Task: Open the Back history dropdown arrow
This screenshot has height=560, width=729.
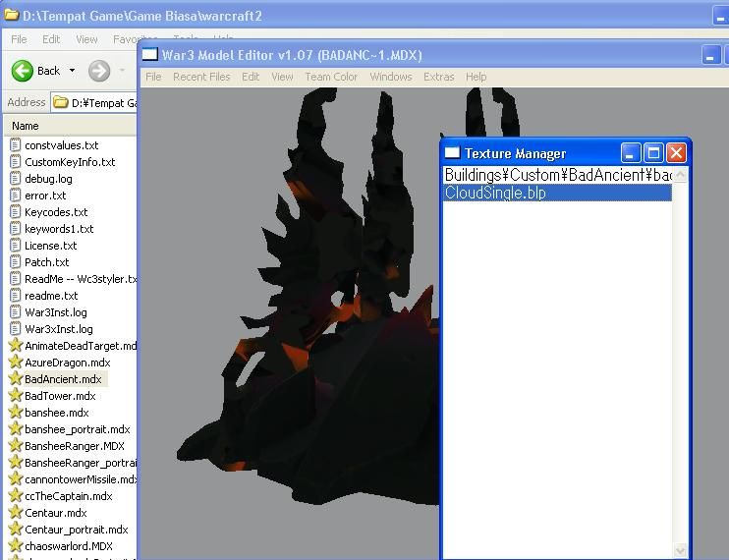Action: [72, 71]
